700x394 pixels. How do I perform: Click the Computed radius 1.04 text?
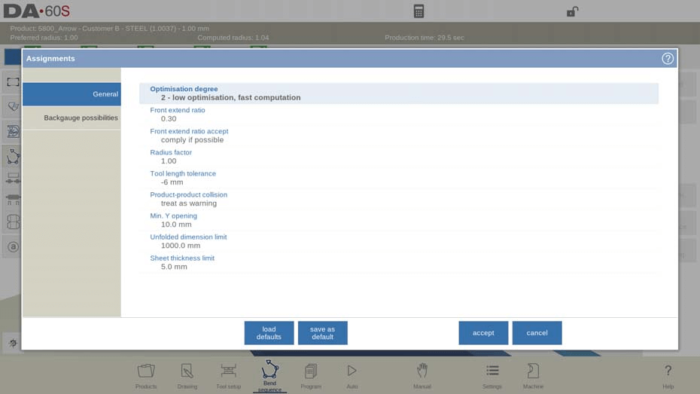coord(233,37)
